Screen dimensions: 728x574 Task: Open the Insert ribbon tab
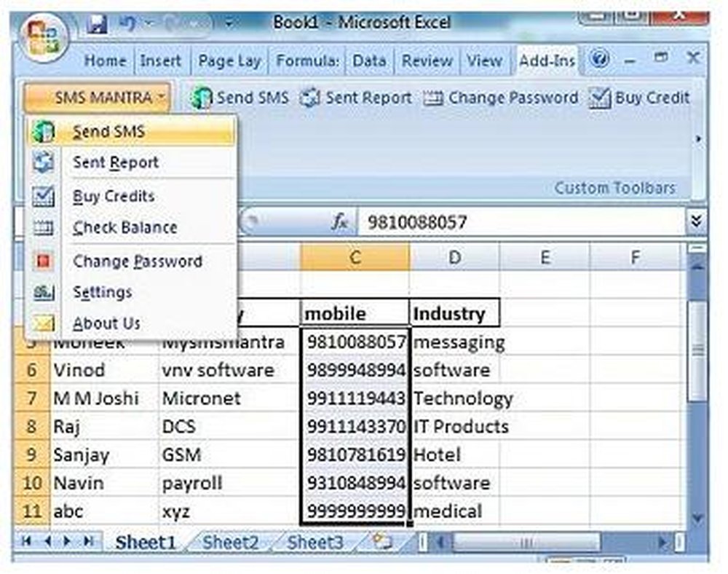tap(161, 61)
